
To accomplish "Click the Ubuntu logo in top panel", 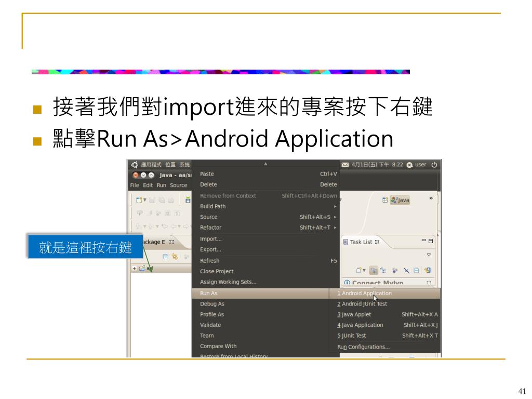I will tap(135, 165).
